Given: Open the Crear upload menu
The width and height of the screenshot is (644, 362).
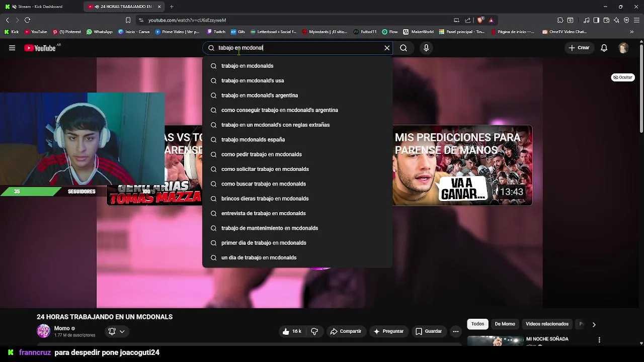Looking at the screenshot, I should coord(579,48).
